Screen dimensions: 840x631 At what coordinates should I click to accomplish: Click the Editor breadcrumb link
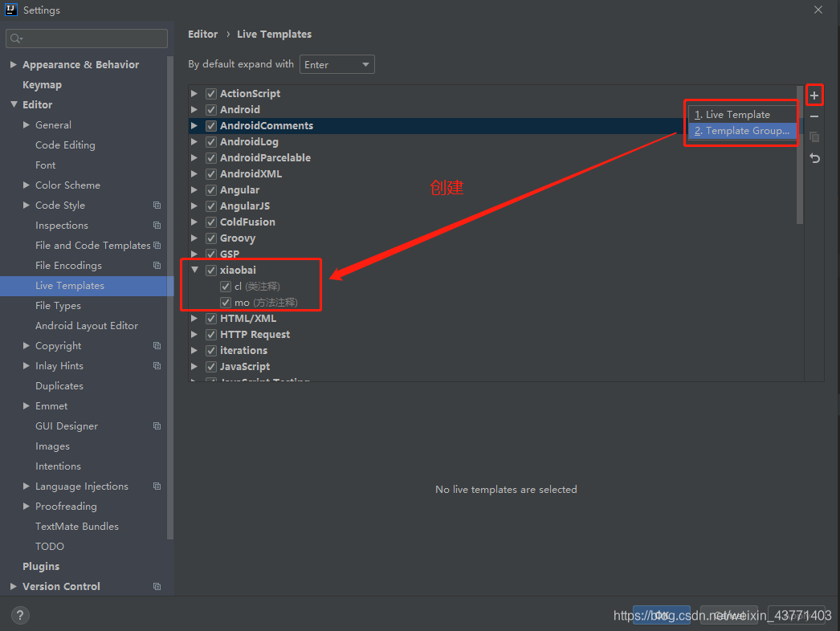(202, 35)
